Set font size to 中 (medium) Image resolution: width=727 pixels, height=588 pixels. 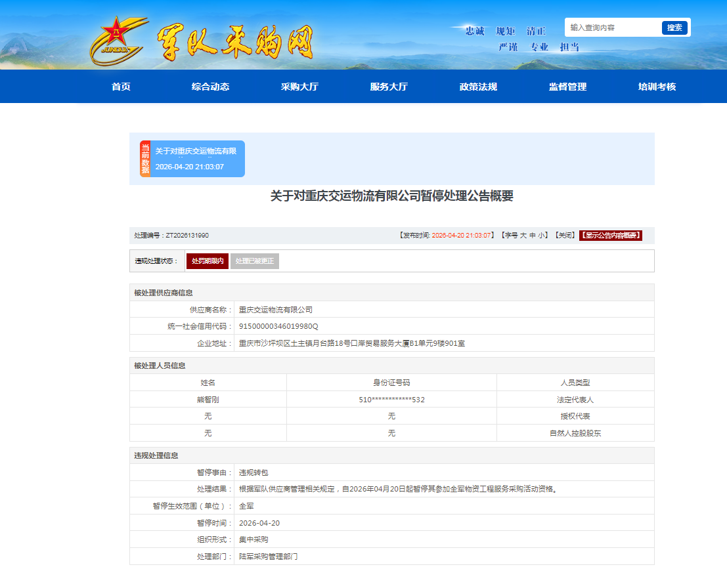(533, 236)
